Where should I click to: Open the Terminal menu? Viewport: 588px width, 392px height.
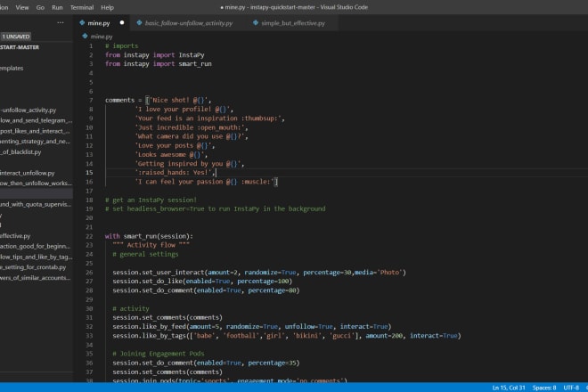point(82,7)
